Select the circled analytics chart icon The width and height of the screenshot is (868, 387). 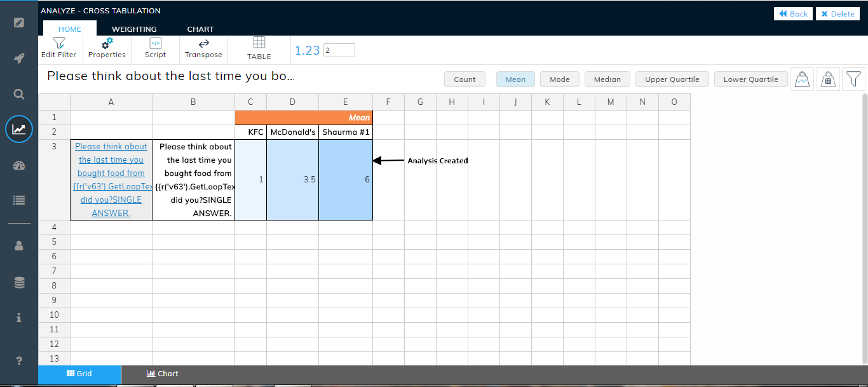(x=19, y=129)
